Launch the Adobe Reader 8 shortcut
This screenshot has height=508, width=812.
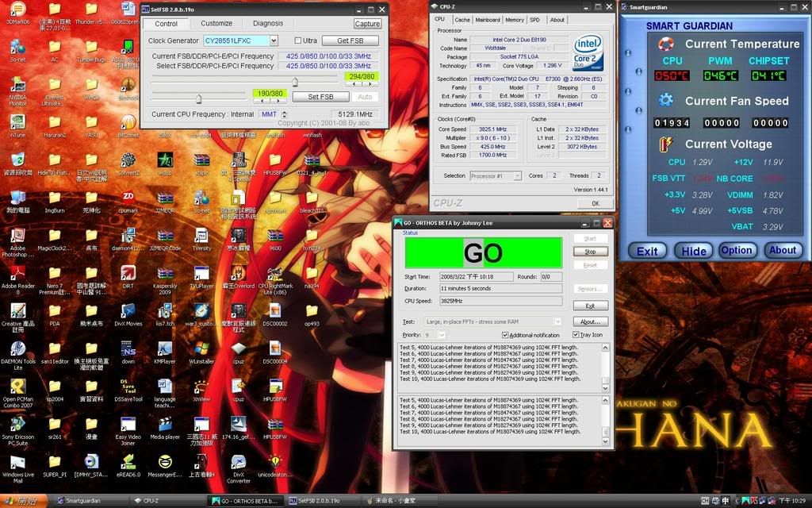tap(17, 274)
